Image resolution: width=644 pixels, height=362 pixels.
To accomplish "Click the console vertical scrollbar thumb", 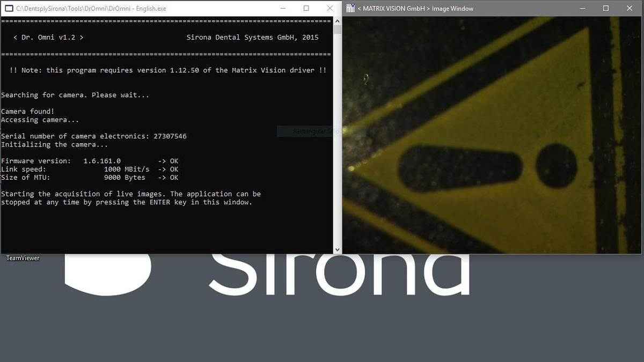I will pyautogui.click(x=337, y=29).
